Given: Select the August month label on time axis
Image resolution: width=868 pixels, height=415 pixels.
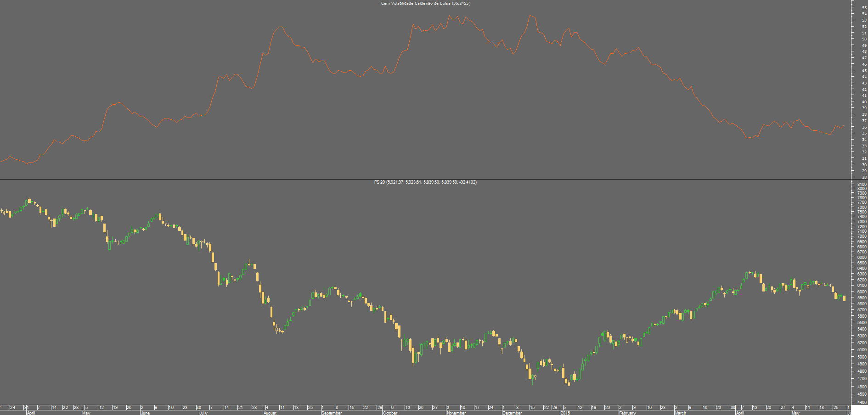Looking at the screenshot, I should pyautogui.click(x=270, y=413).
